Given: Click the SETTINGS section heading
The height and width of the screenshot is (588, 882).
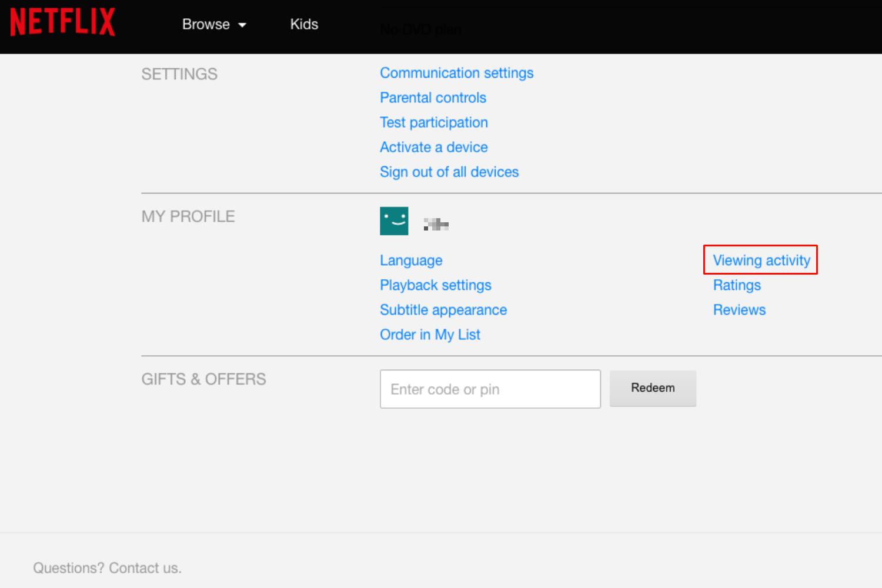Looking at the screenshot, I should [x=179, y=74].
